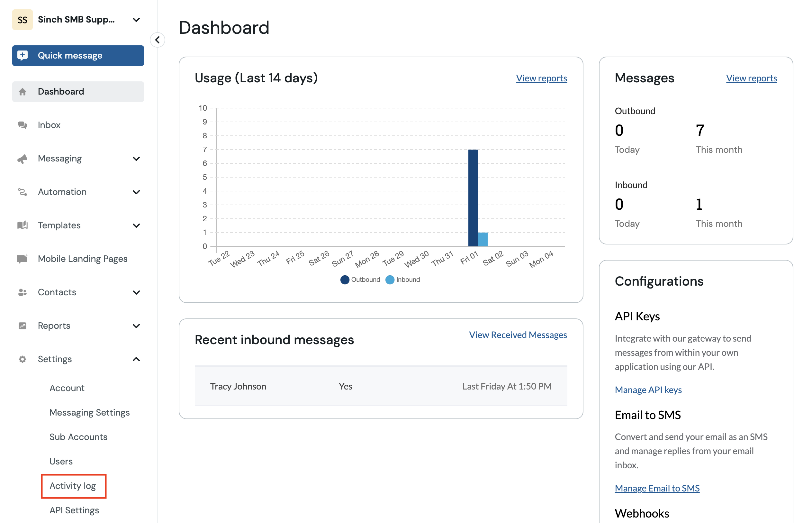
Task: Click the Mobile Landing Pages icon
Action: pyautogui.click(x=23, y=259)
